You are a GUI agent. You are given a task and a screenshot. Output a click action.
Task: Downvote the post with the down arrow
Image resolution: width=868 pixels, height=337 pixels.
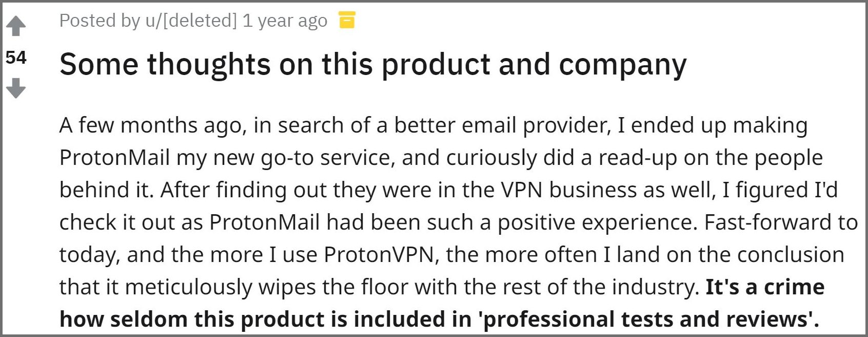[16, 88]
